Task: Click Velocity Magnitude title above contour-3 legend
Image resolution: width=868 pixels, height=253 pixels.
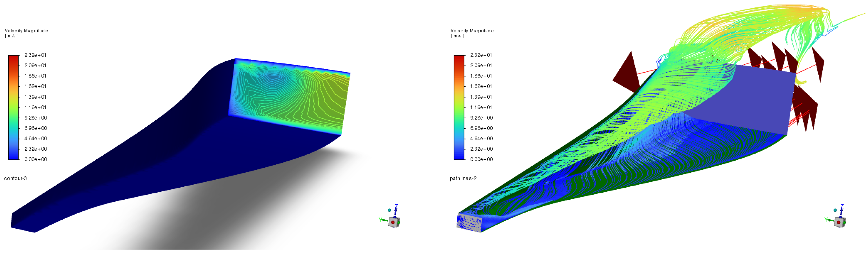Action: pos(26,31)
